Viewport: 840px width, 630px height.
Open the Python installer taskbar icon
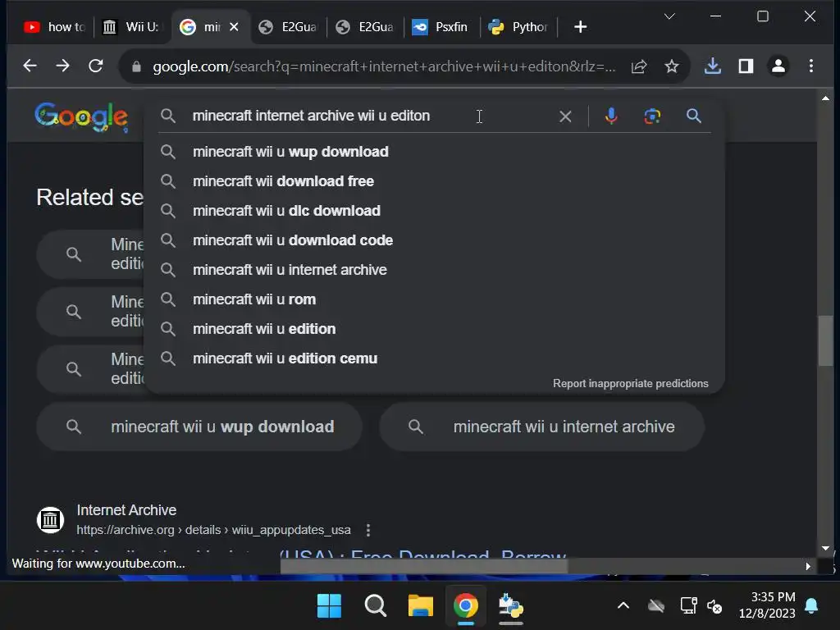511,606
